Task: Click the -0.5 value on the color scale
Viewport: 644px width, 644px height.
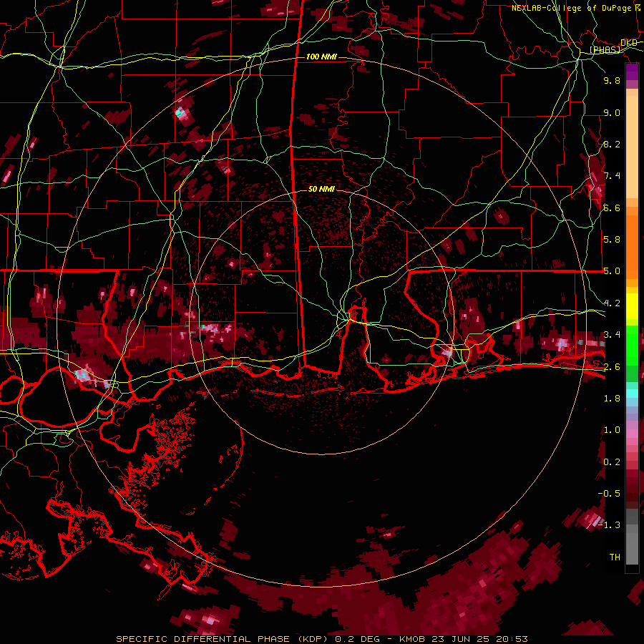Action: coord(610,494)
